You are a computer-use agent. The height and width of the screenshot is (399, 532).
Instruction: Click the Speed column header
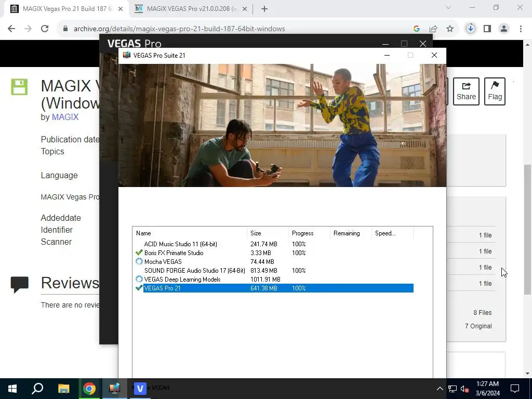point(393,233)
